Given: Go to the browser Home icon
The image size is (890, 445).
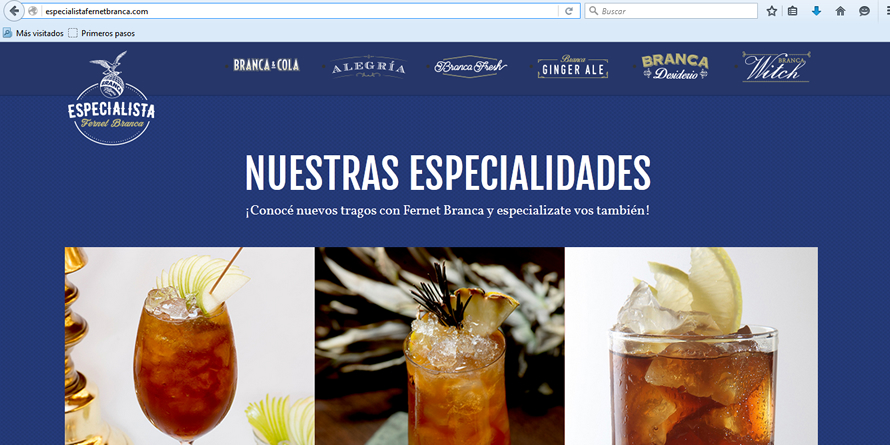Looking at the screenshot, I should [840, 11].
